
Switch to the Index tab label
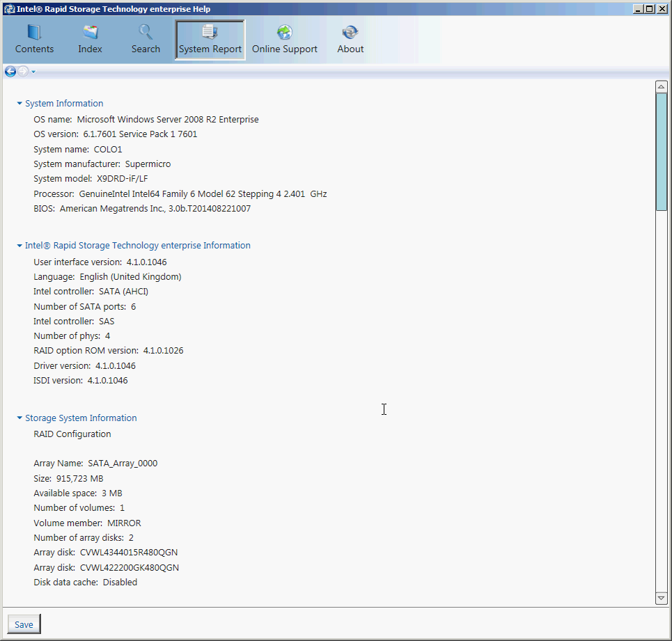[x=90, y=49]
